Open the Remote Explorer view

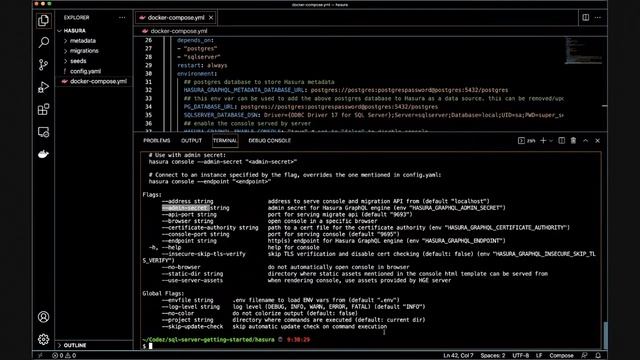[x=43, y=132]
